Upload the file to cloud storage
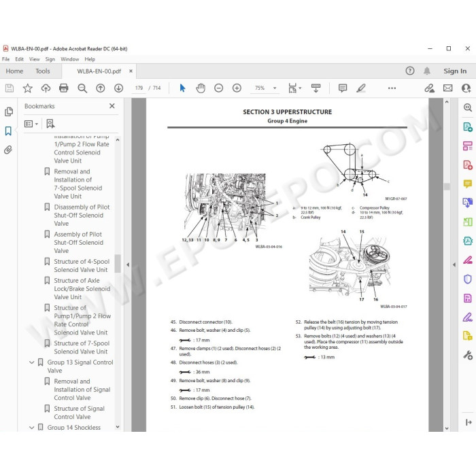Viewport: 476px width, 476px height. [46, 88]
